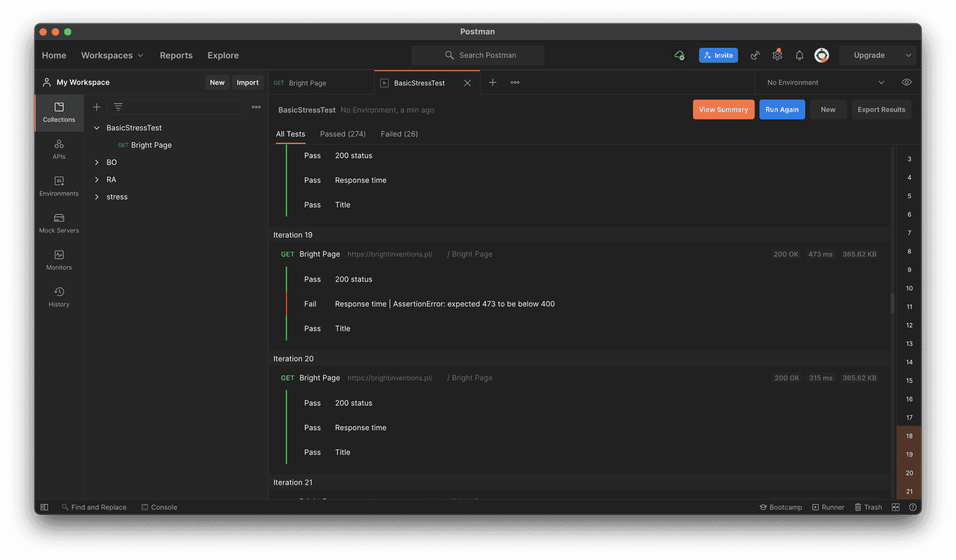Open the No Environment dropdown
This screenshot has height=560, width=956.
(823, 82)
